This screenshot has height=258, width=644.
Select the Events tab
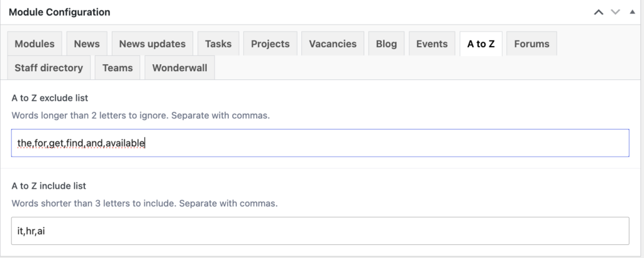point(431,43)
